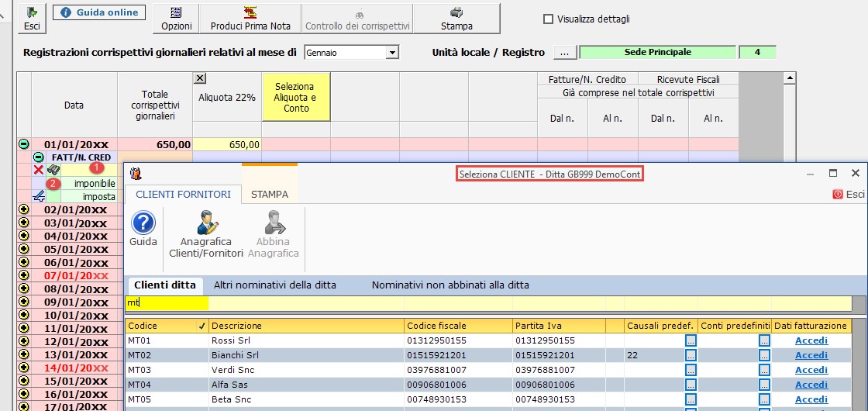Select the Sede Principale green field
This screenshot has width=868, height=411.
(658, 53)
